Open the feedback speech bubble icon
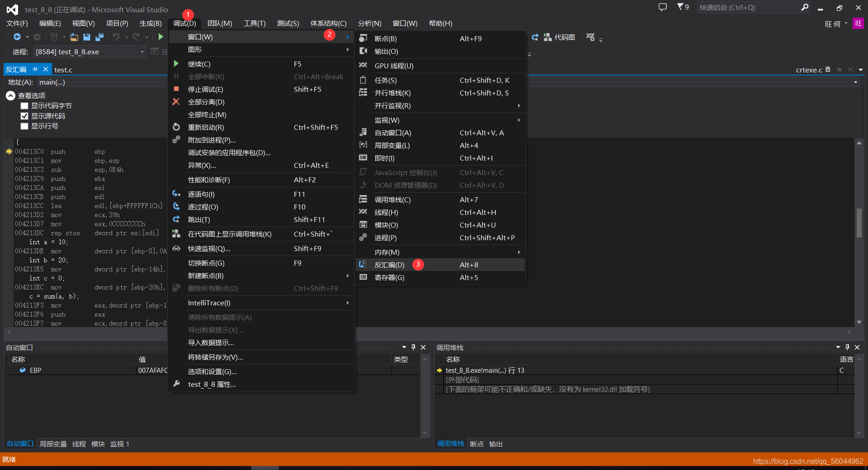 [x=663, y=7]
